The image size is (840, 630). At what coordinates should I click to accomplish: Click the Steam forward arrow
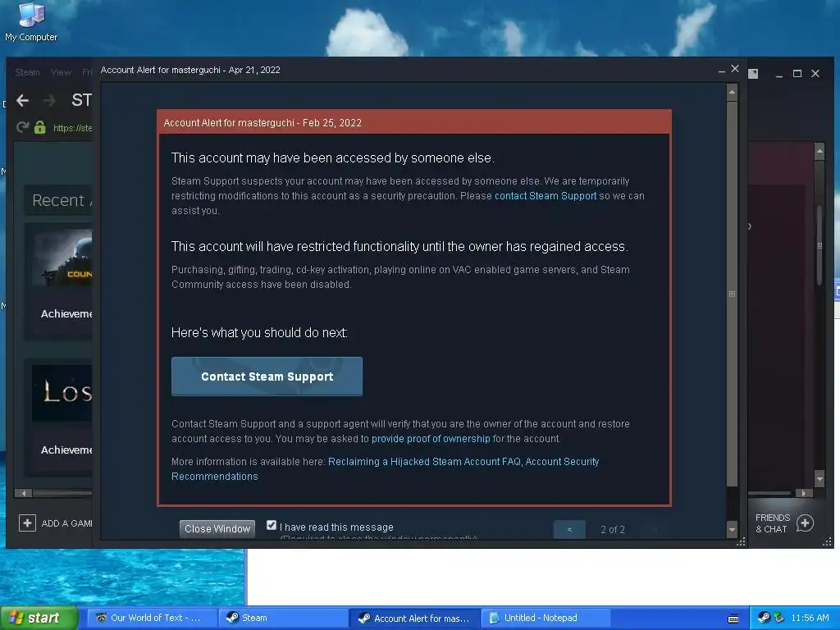(49, 100)
